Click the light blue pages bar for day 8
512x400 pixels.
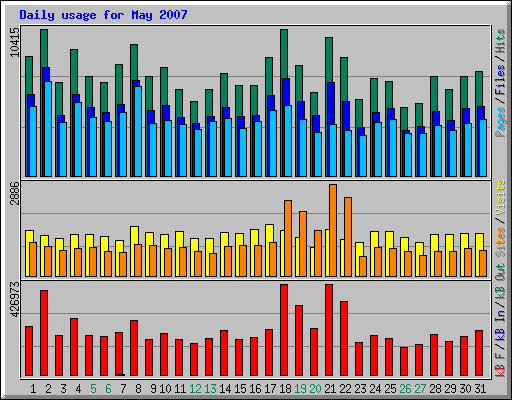[138, 131]
